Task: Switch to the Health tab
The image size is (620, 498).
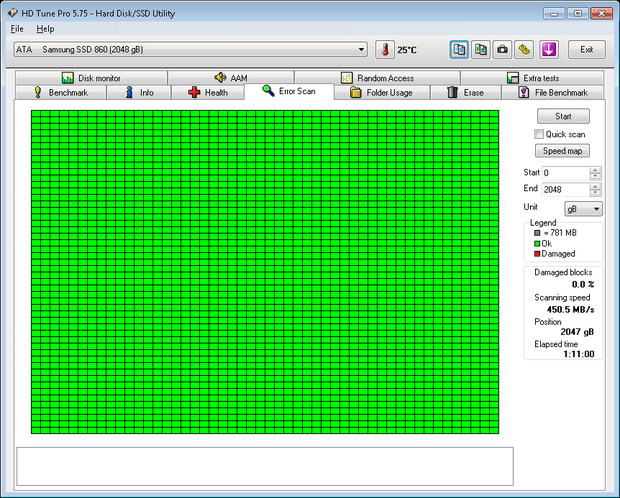Action: click(x=208, y=93)
